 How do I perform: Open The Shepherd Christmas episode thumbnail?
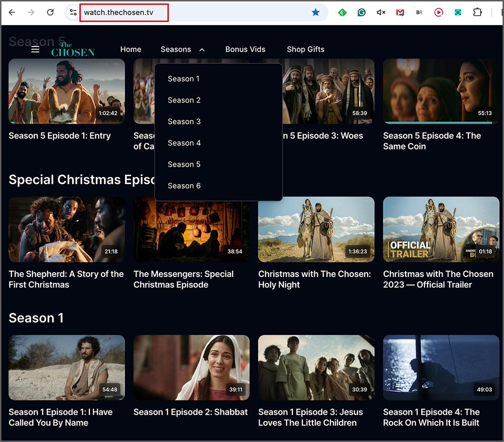coord(67,229)
